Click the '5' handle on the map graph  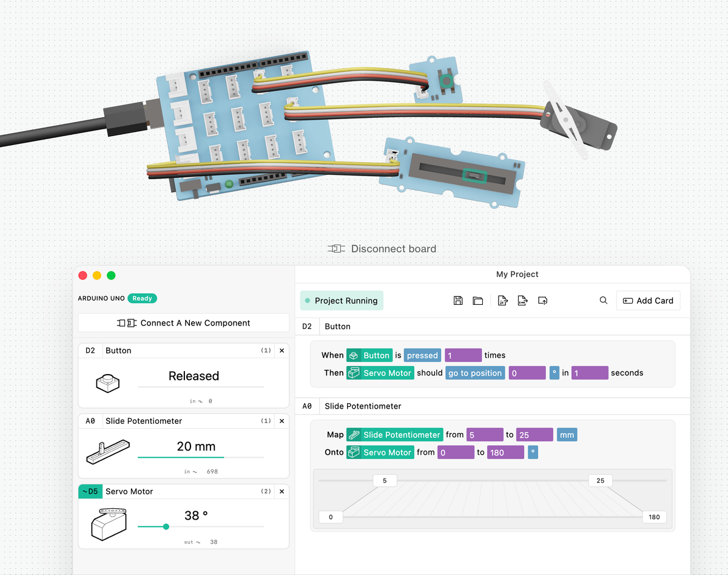(385, 480)
